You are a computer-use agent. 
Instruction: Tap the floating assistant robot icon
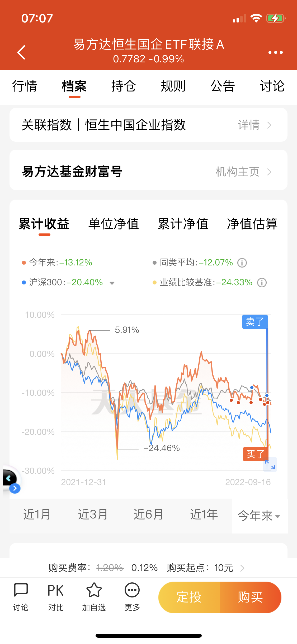[11, 479]
